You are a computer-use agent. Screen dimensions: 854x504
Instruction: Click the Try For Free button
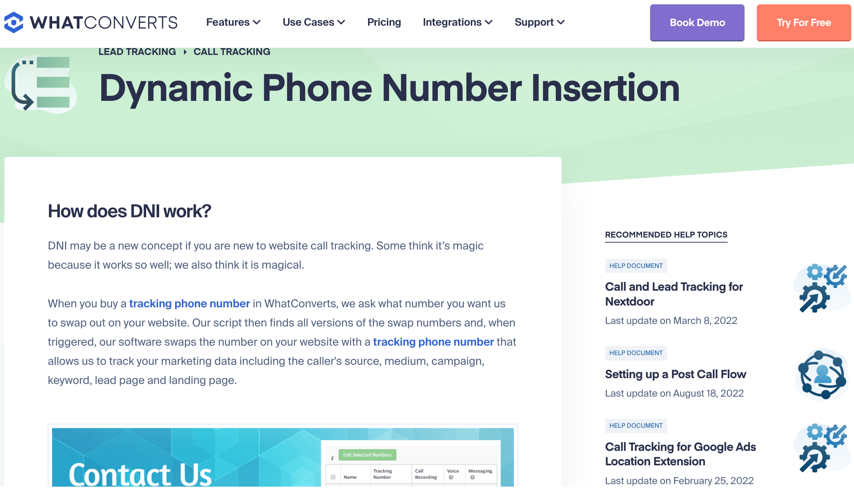click(804, 22)
